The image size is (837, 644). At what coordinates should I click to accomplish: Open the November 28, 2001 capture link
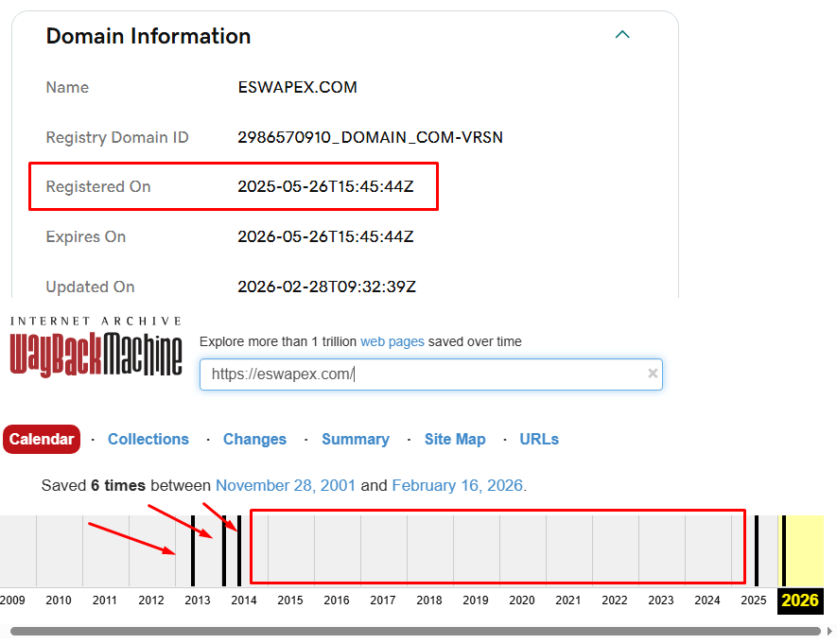(286, 485)
